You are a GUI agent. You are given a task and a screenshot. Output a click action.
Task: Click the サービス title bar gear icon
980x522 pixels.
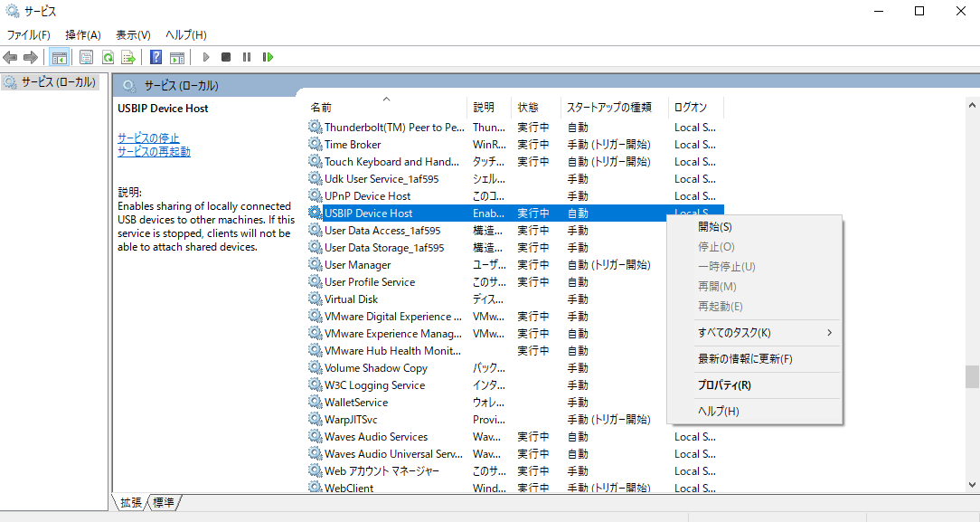[x=13, y=11]
